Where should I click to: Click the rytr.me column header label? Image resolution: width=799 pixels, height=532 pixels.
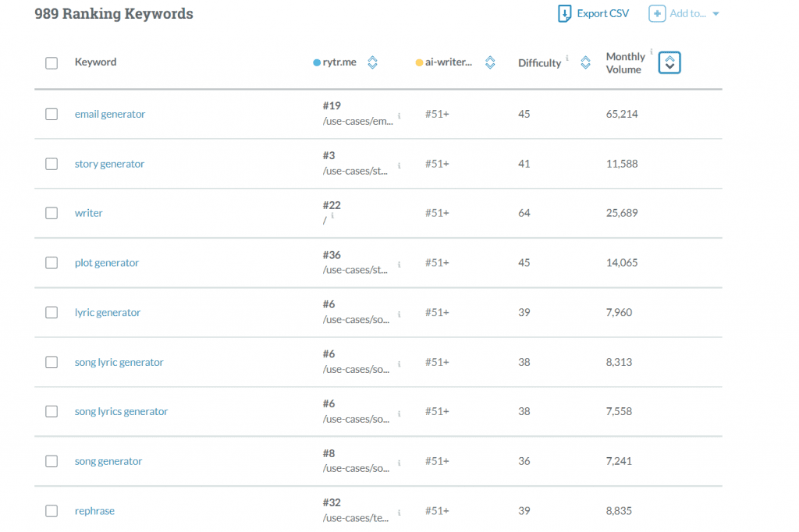point(339,62)
